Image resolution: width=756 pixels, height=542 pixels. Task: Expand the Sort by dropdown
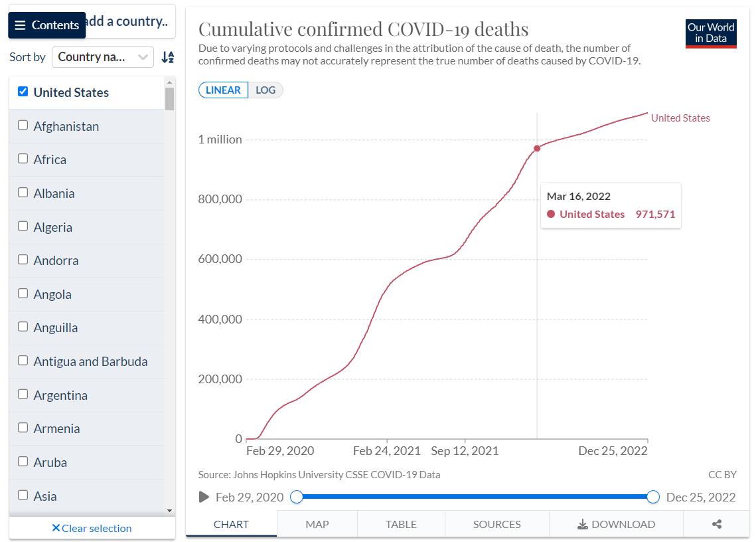(x=103, y=57)
